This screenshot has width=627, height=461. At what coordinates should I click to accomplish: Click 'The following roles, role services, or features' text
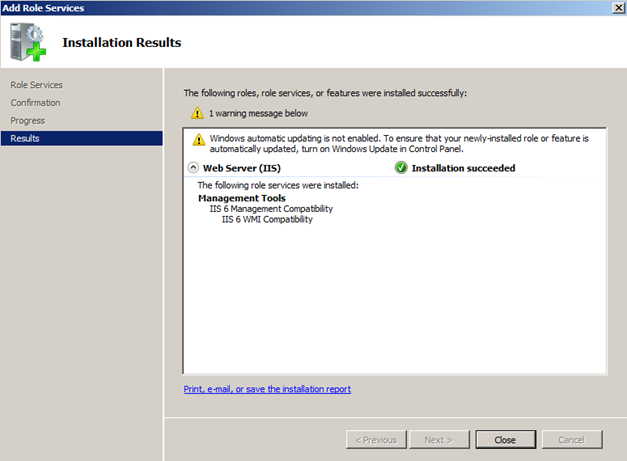[325, 93]
